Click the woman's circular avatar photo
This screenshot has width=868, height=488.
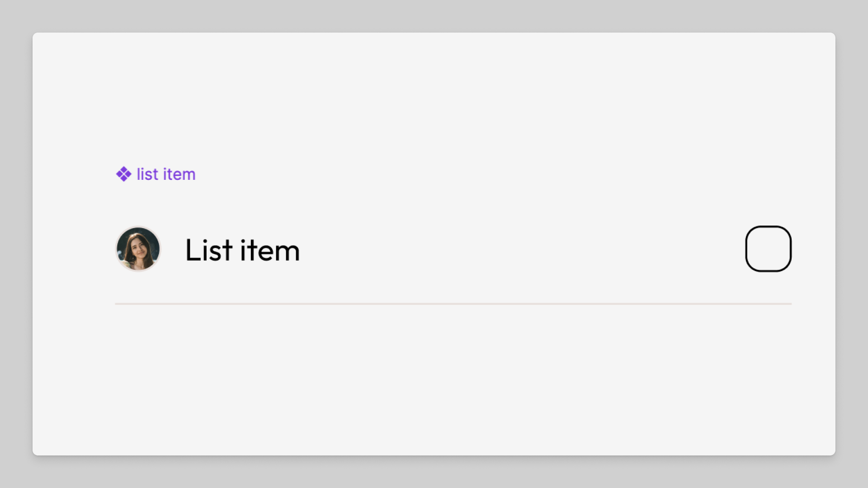pos(138,249)
